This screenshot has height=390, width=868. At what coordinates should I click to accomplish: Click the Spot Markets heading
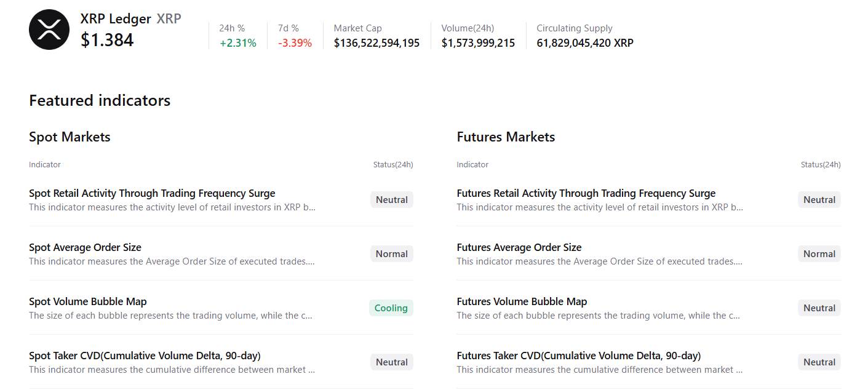[70, 137]
